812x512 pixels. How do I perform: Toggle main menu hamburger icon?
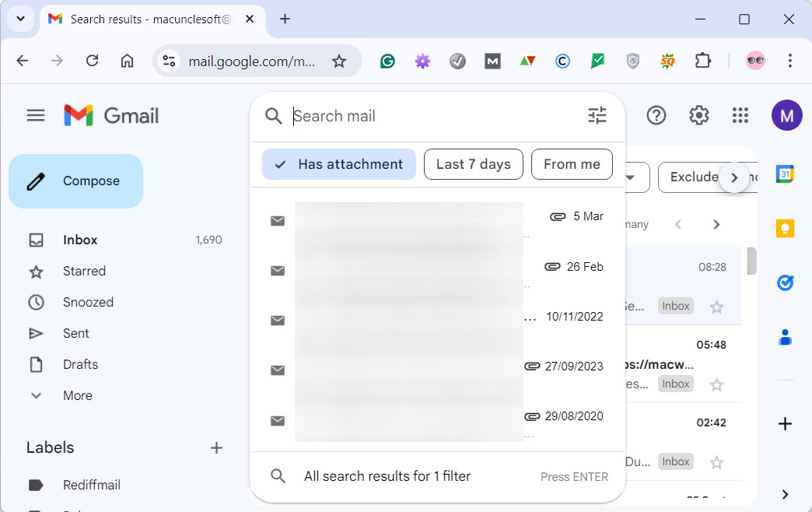coord(36,116)
